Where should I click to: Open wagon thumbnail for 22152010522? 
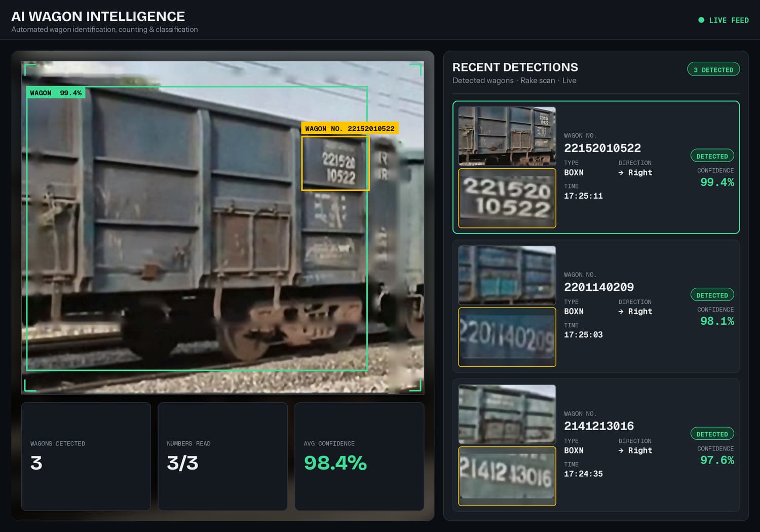pos(507,136)
